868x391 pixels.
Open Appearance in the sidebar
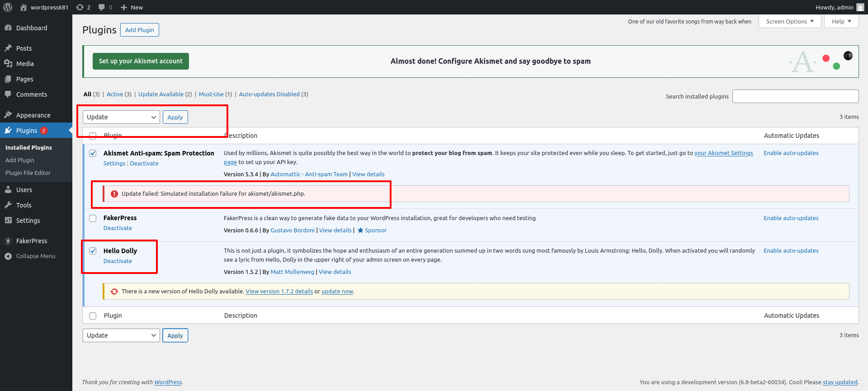[33, 115]
